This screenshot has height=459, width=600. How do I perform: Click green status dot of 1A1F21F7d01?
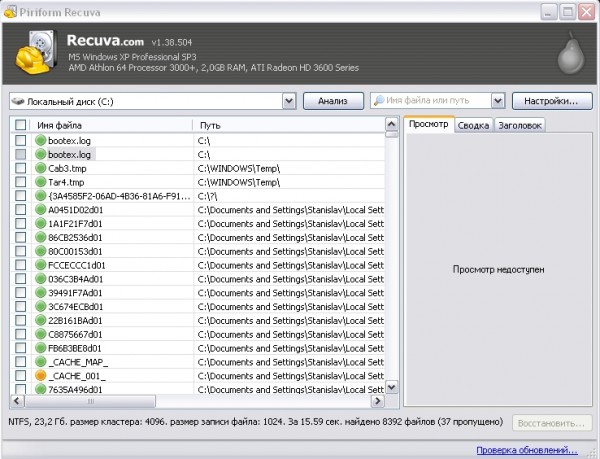[41, 223]
